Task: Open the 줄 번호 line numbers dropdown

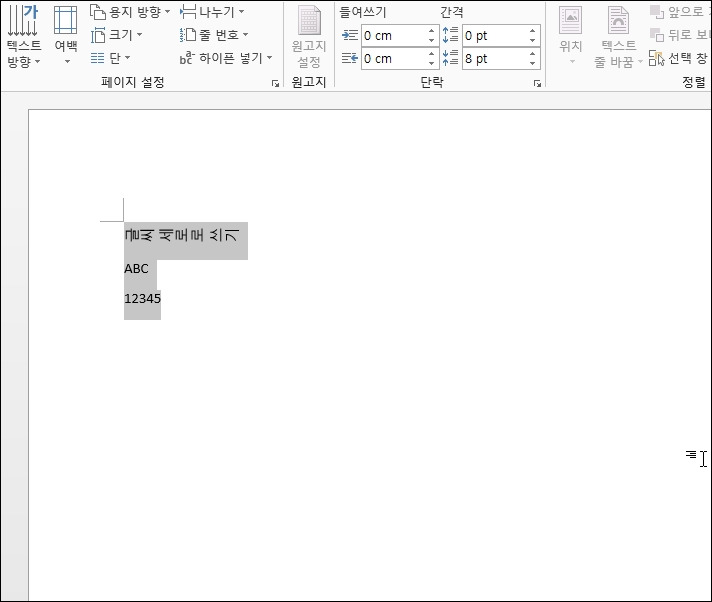Action: (x=214, y=35)
